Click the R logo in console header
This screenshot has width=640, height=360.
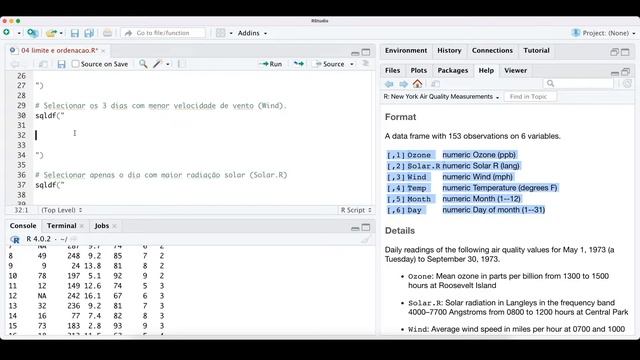[x=15, y=239]
